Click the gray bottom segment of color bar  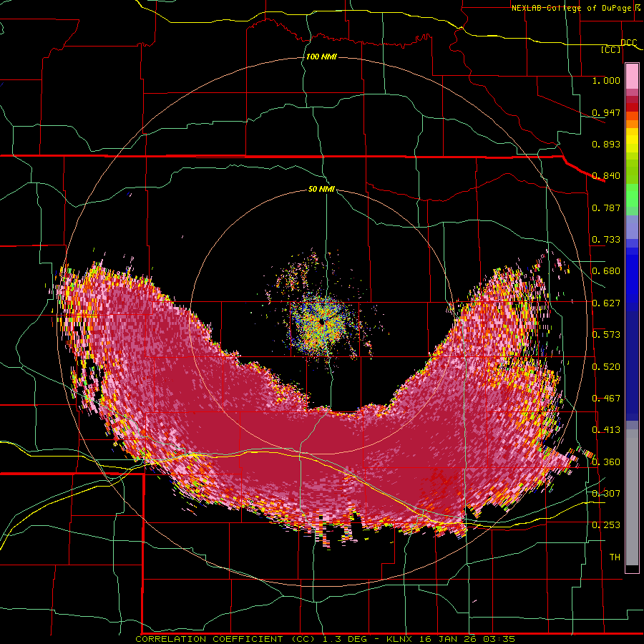pos(632,497)
